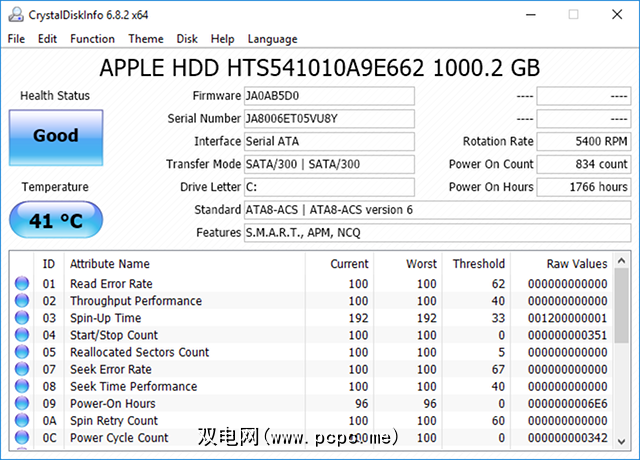Click status orb for Spin-Up Time
Viewport: 640px width, 460px height.
[x=22, y=318]
